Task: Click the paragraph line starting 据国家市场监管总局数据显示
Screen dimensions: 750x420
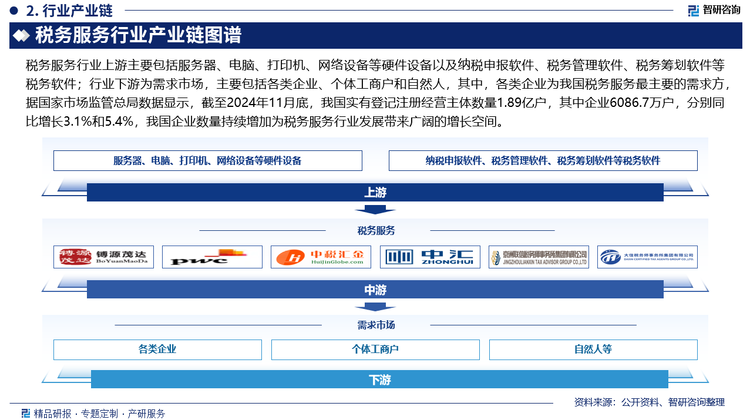Action: coord(375,102)
